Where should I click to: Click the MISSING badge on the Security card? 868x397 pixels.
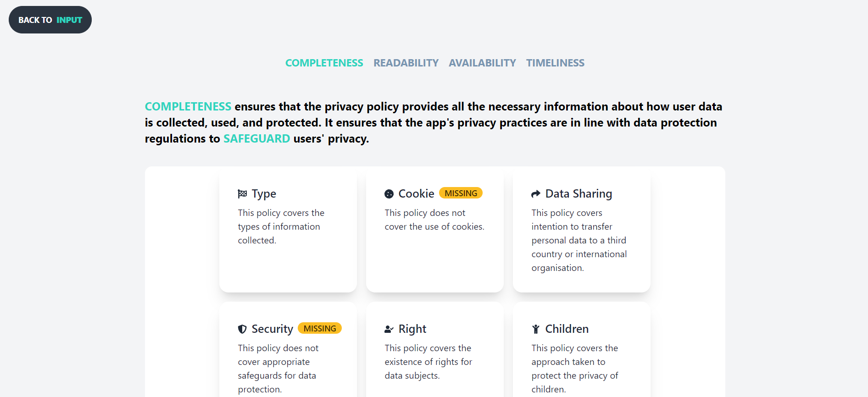tap(320, 328)
